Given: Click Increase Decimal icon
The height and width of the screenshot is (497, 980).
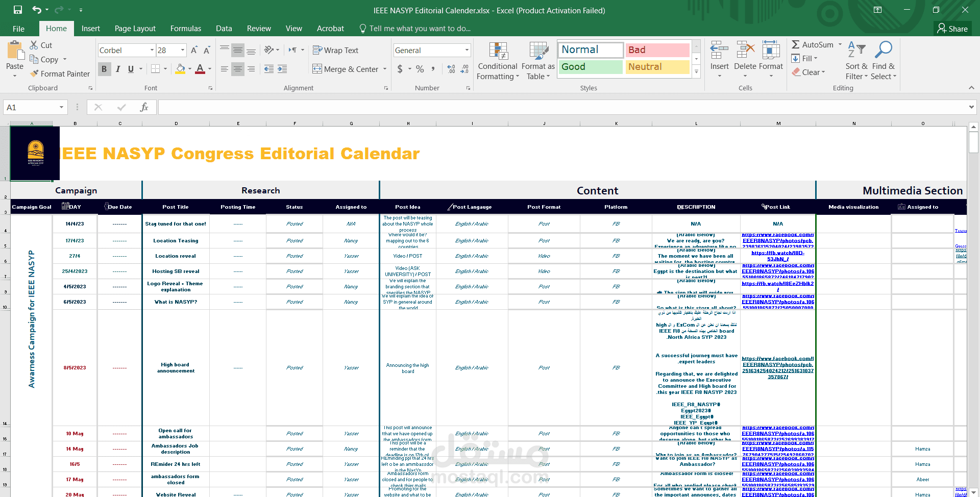Looking at the screenshot, I should coord(451,69).
